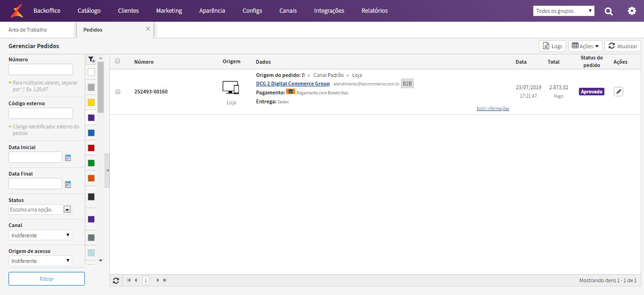Sort by Total column header
The width and height of the screenshot is (644, 295).
coord(553,62)
